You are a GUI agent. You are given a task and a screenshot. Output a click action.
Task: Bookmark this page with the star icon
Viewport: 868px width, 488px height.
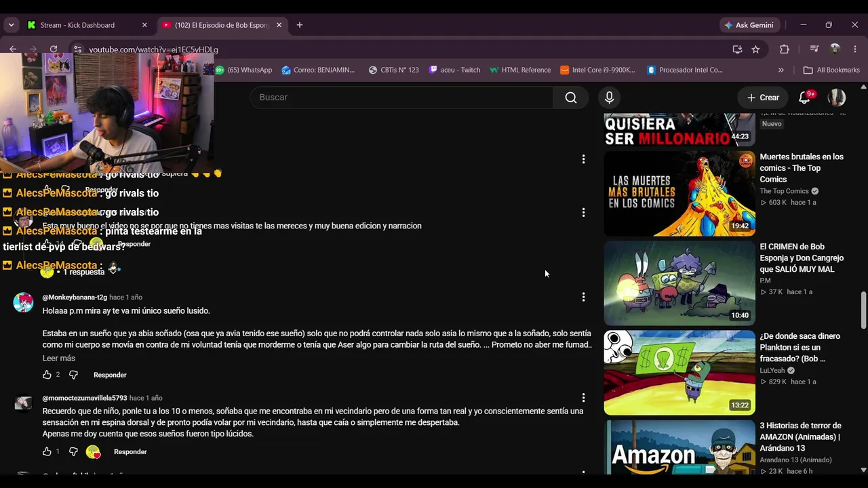tap(755, 49)
